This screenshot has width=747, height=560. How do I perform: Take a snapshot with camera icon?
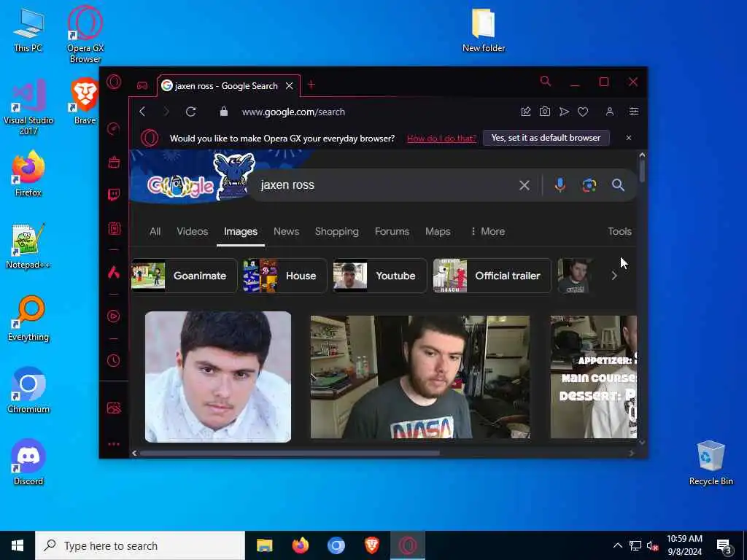pyautogui.click(x=544, y=112)
